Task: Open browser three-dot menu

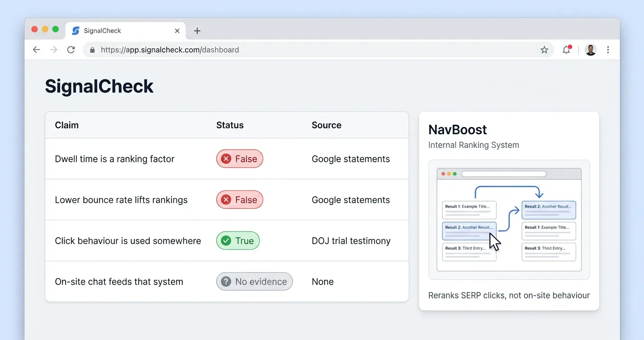Action: coord(608,50)
